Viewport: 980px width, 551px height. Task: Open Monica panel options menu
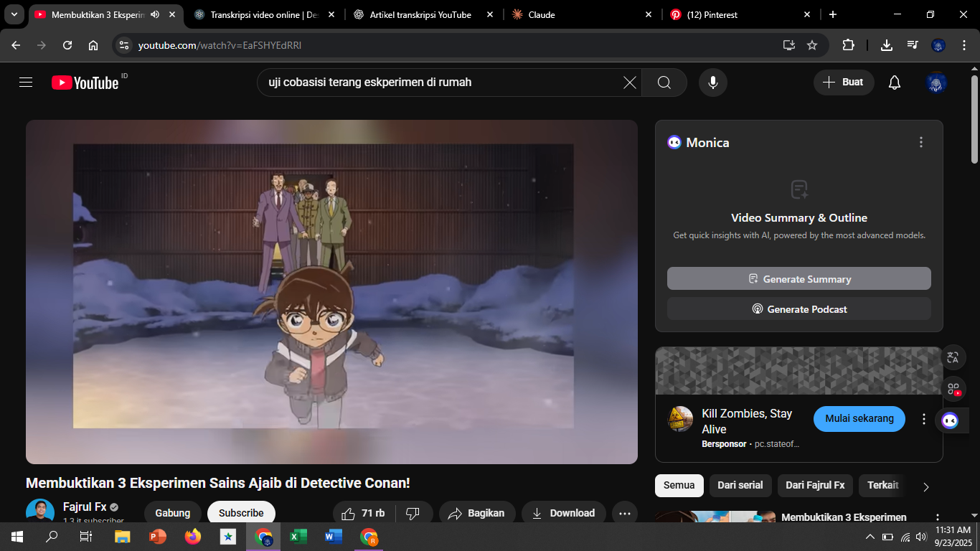point(921,142)
